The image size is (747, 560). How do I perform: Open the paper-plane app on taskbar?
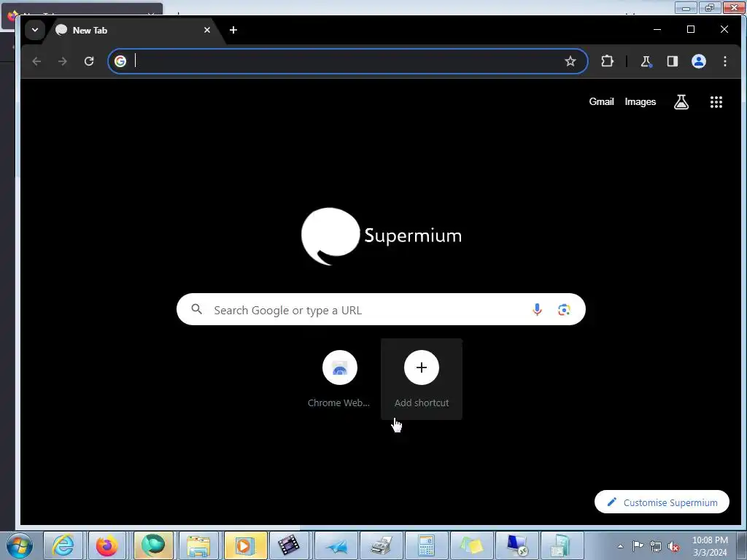336,545
